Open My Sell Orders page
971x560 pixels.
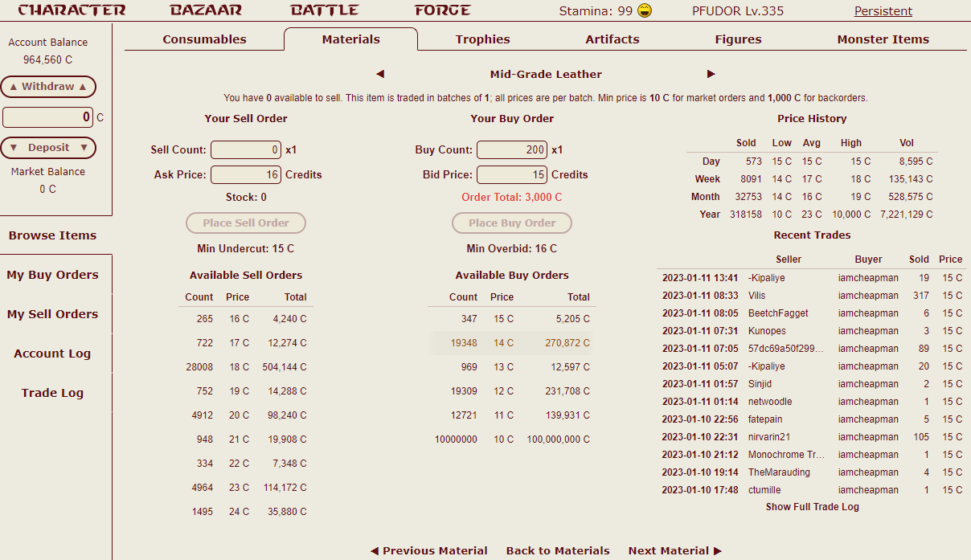click(x=52, y=314)
